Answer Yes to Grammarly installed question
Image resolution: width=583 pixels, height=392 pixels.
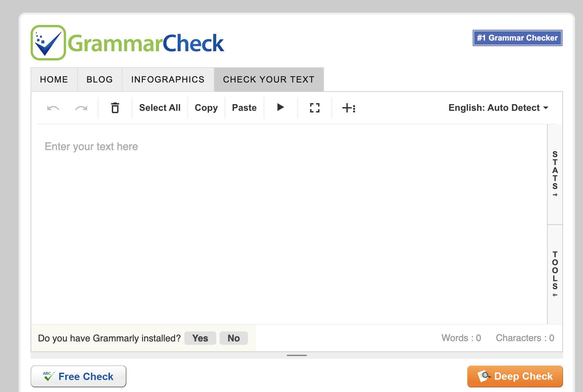coord(200,338)
